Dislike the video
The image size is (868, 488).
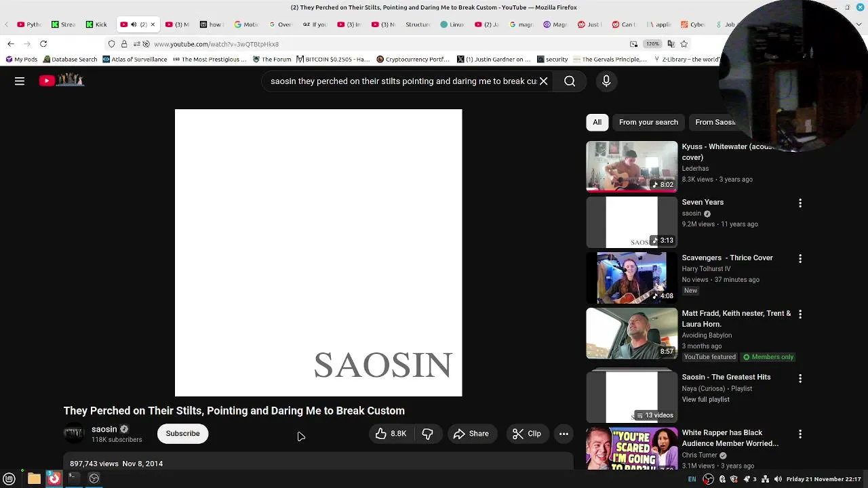point(428,434)
